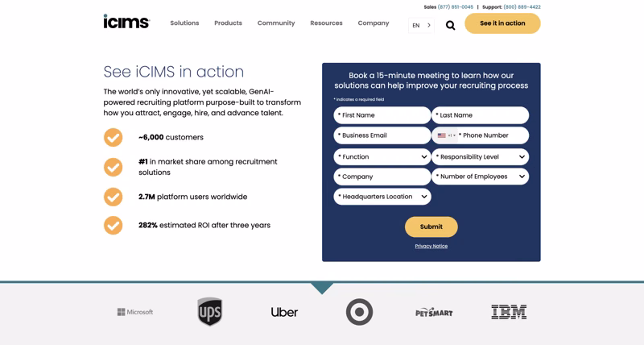
Task: Click checkmark icon beside 6,000 customers
Action: coord(113,137)
